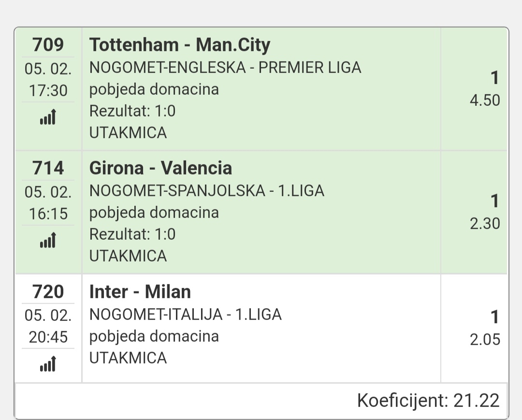Viewport: 522px width, 420px height.
Task: Select the 2.05 odds value
Action: (x=485, y=340)
